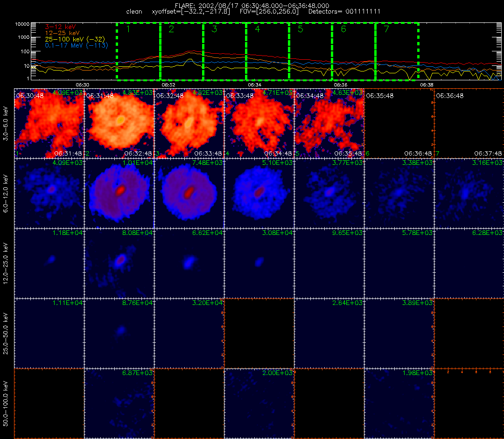Open the 50.0-100.0 keV image labeled 2.00E+03
The height and width of the screenshot is (439, 504).
[259, 404]
